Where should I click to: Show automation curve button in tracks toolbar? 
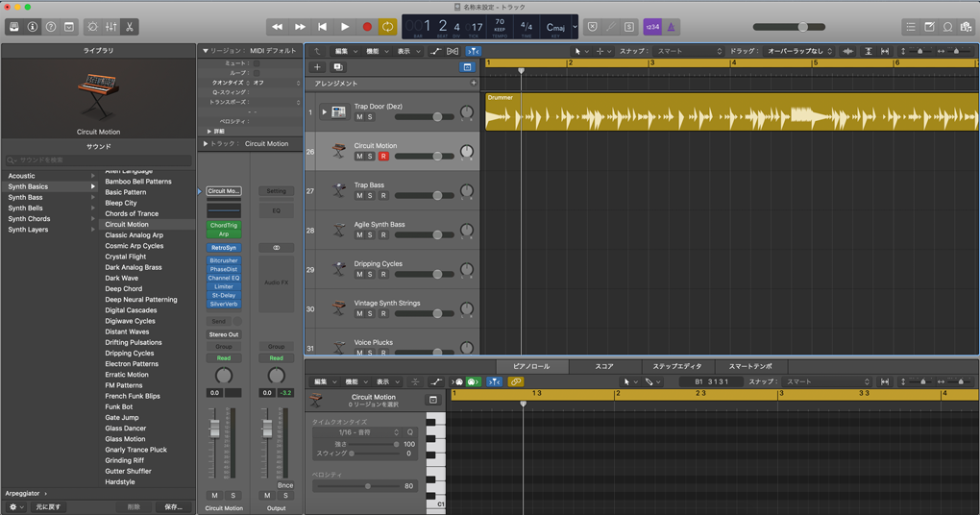point(435,51)
